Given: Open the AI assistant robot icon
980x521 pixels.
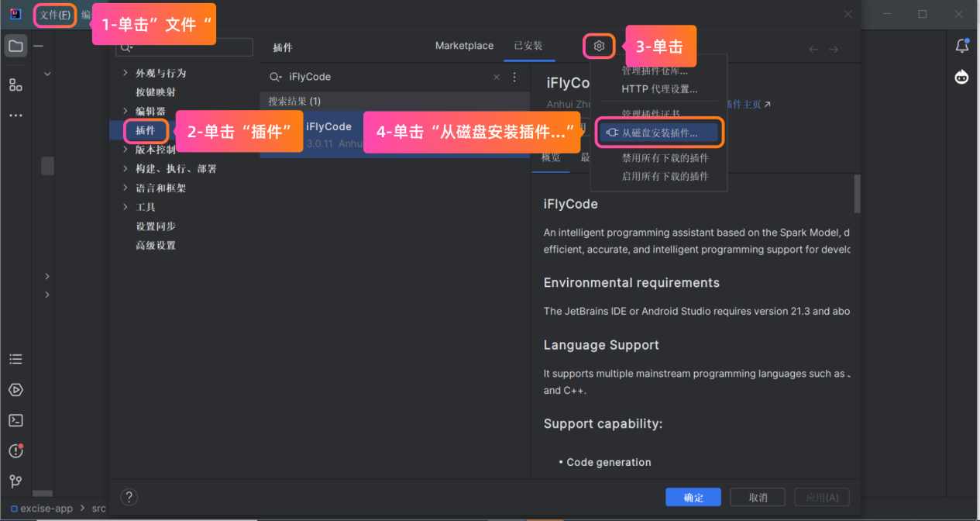Looking at the screenshot, I should 962,77.
